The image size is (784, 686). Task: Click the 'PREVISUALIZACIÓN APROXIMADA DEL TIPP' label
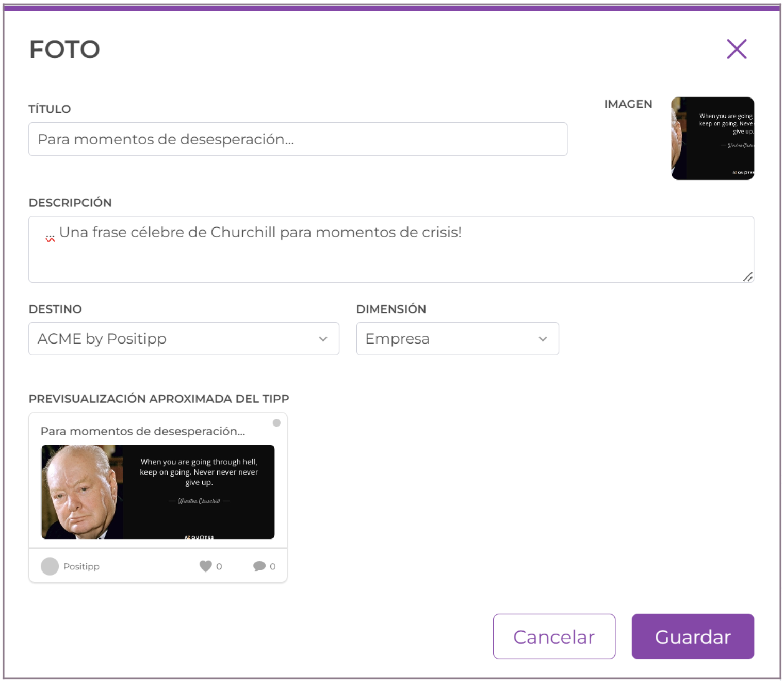coord(159,399)
